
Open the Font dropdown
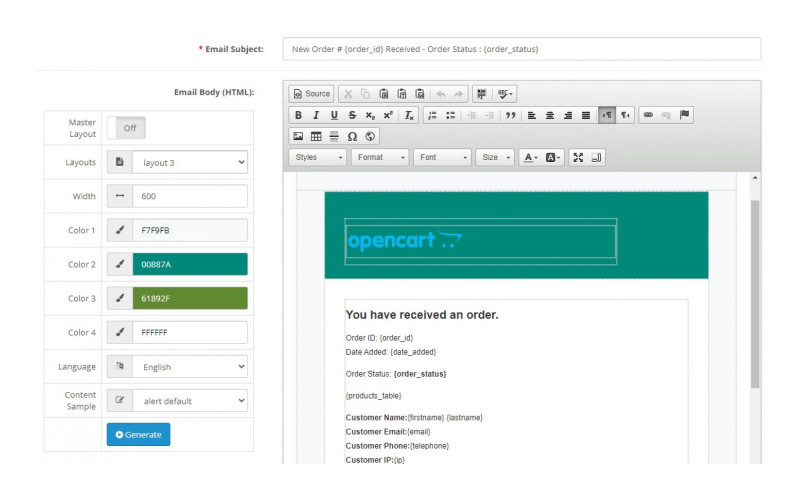(x=442, y=158)
